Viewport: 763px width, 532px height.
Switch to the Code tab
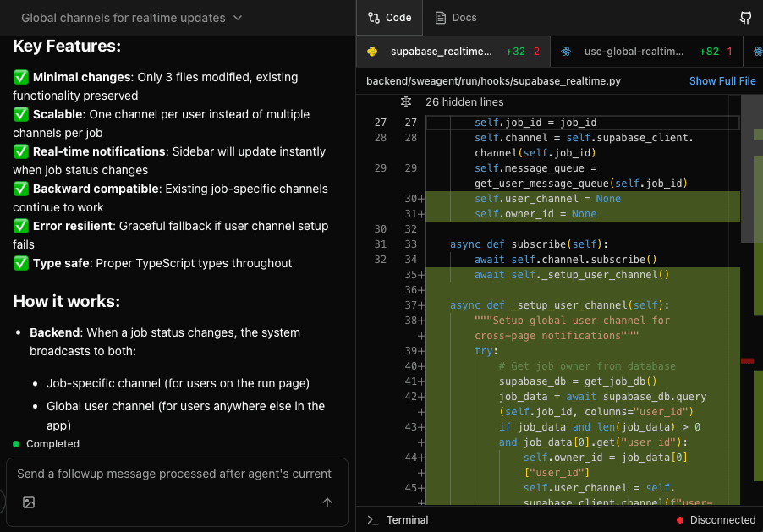389,18
